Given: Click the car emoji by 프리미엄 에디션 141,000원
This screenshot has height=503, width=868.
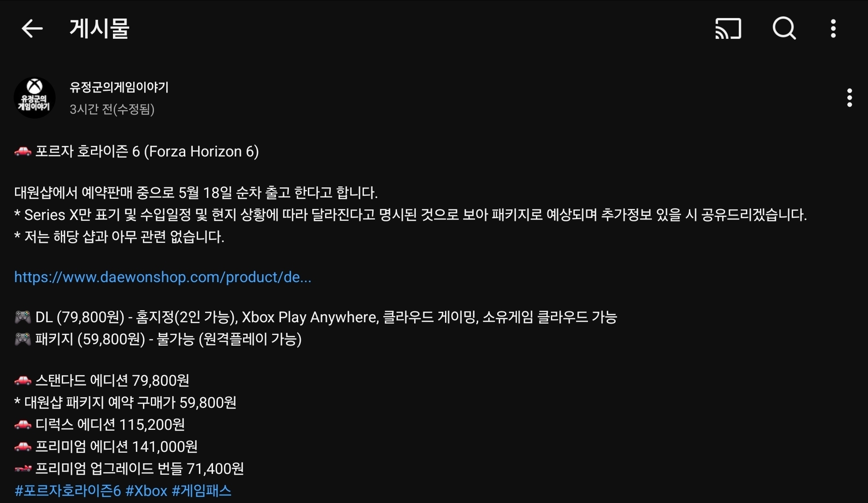Looking at the screenshot, I should (x=23, y=447).
